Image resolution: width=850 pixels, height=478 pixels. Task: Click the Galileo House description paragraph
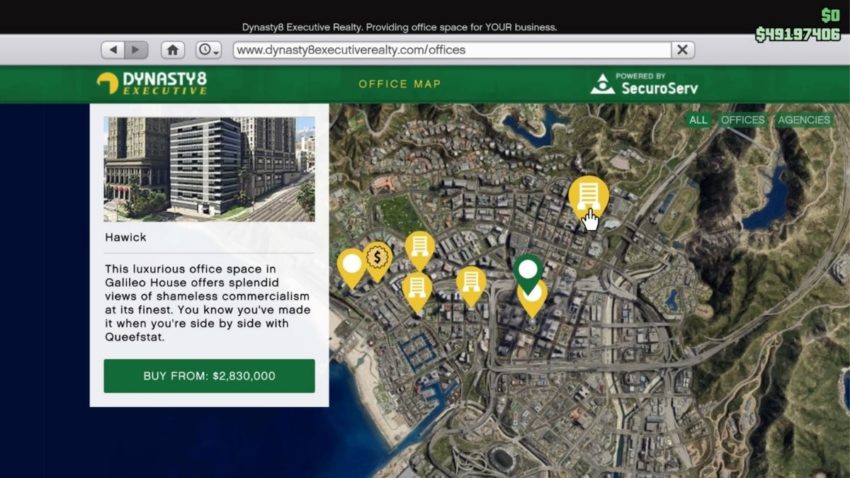(208, 303)
